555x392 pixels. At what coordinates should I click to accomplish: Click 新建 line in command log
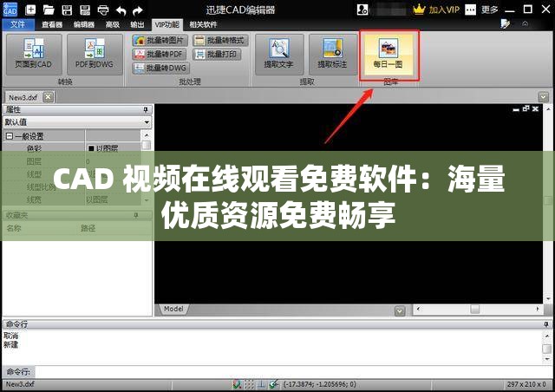point(11,344)
